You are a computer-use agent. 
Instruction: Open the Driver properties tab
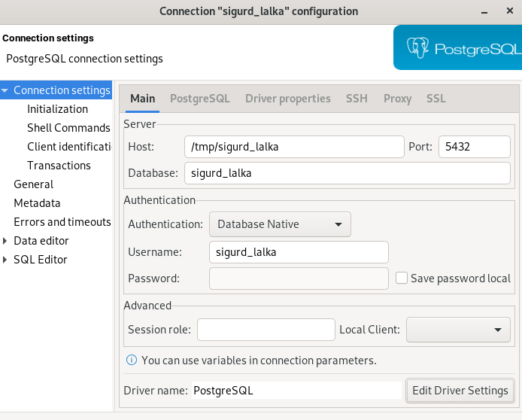(x=287, y=99)
